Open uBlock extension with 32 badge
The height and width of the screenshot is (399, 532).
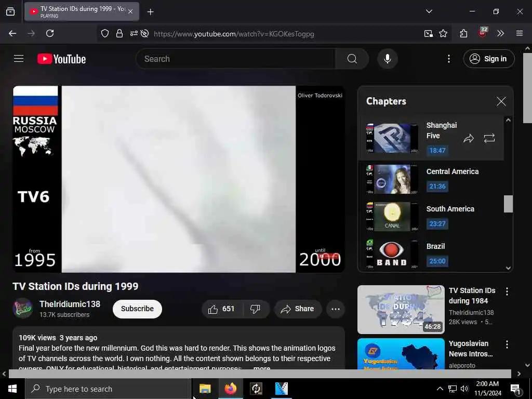tap(482, 33)
